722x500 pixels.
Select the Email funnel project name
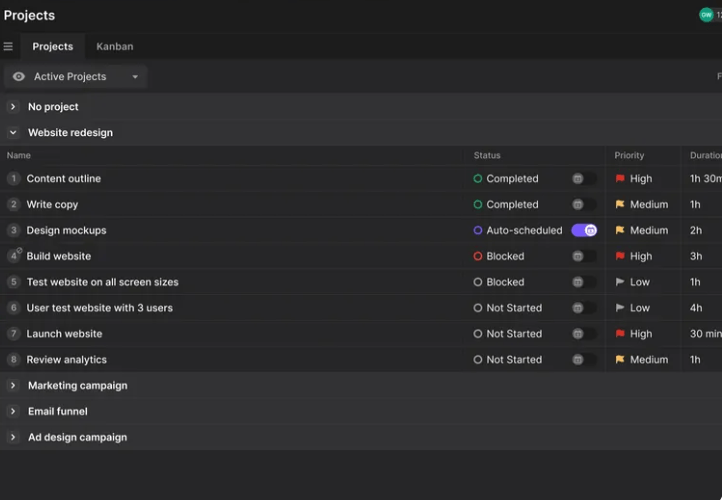tap(58, 411)
